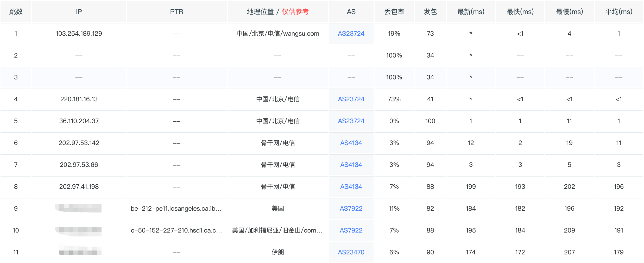Click the AS23724 link for IP 220.181.16.13
The image size is (644, 263).
(351, 99)
